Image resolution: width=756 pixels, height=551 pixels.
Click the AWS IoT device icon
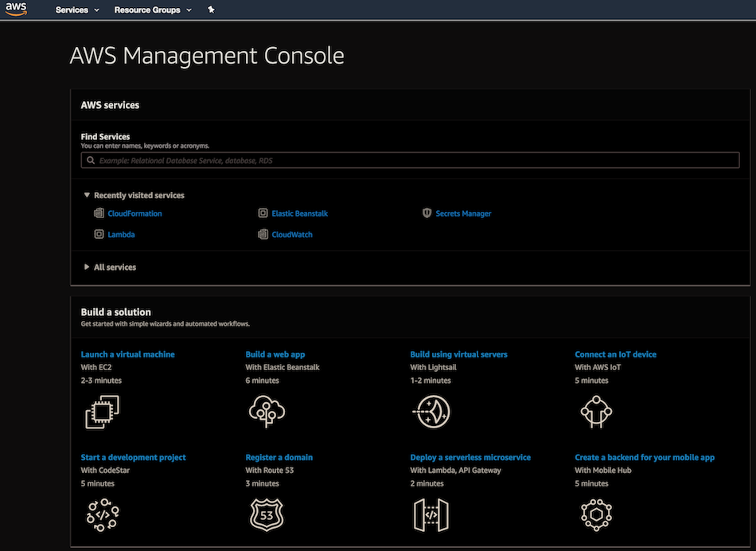596,412
